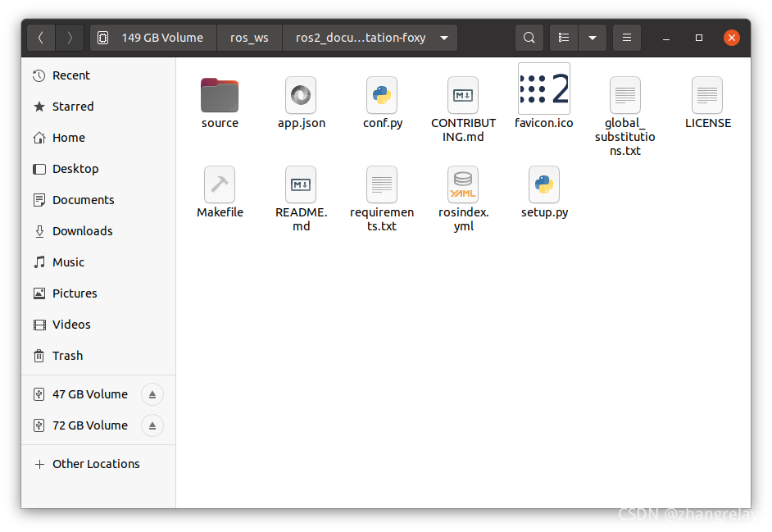Open Music in the sidebar
The image size is (772, 532).
pyautogui.click(x=98, y=262)
